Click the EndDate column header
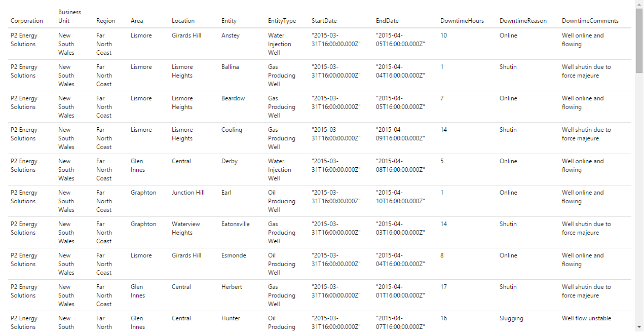This screenshot has height=334, width=644. (387, 21)
